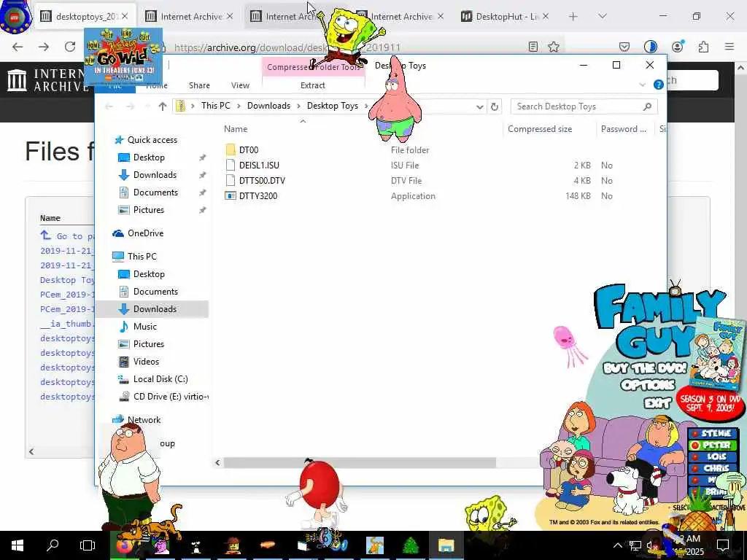Select the DEISL1.ISU file icon

coord(231,166)
